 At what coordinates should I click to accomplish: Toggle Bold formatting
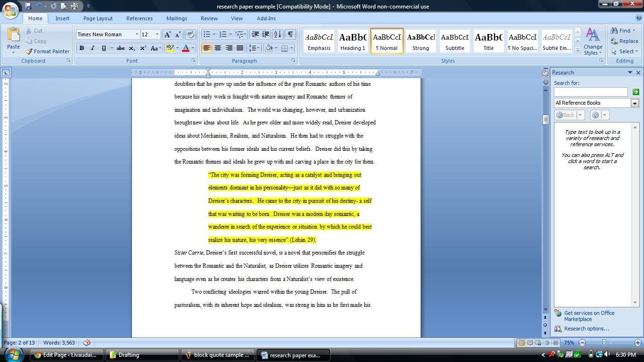pos(82,48)
